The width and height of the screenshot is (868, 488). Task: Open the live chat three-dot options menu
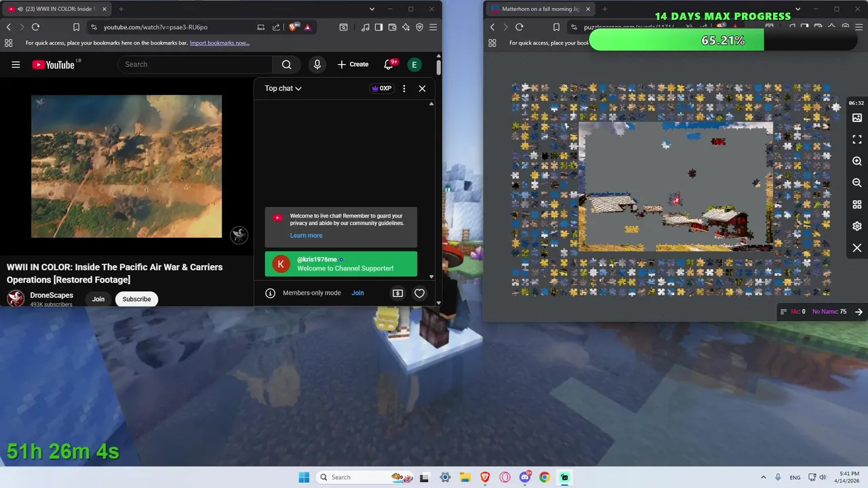pyautogui.click(x=404, y=88)
